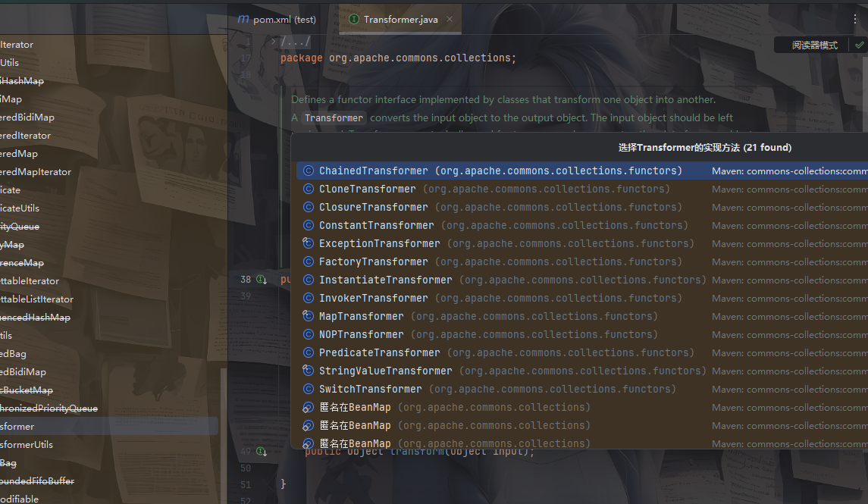Select the icateUtils item in project tree
868x504 pixels.
coord(20,208)
